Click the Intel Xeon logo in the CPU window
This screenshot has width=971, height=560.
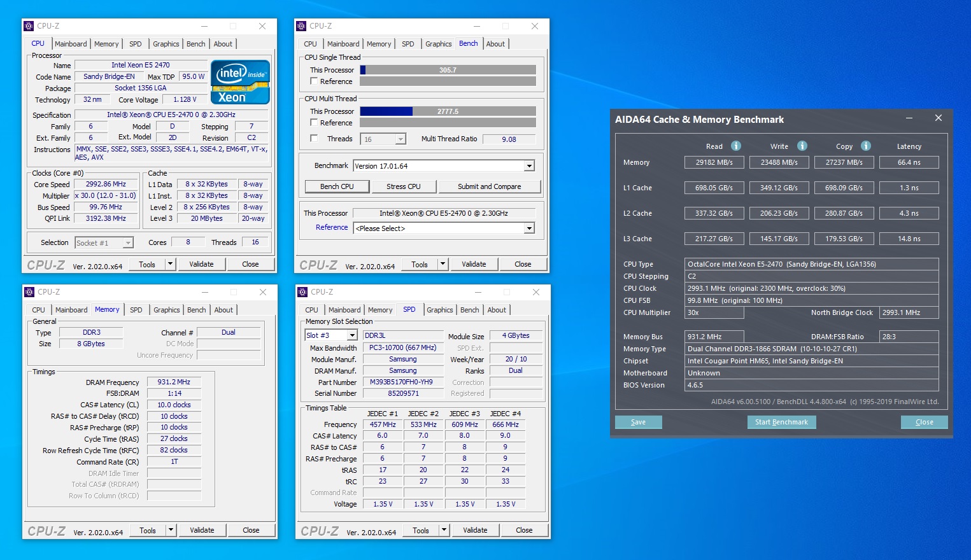(x=240, y=82)
